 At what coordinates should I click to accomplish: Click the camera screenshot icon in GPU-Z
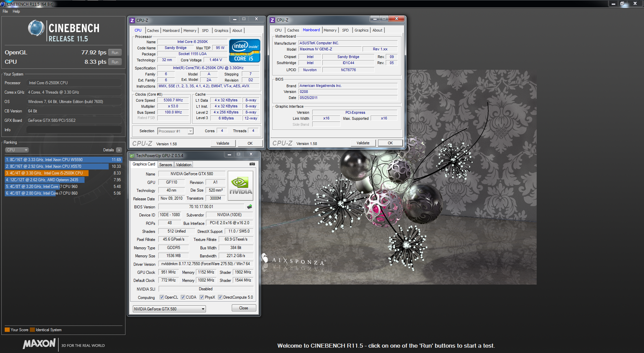click(x=252, y=164)
